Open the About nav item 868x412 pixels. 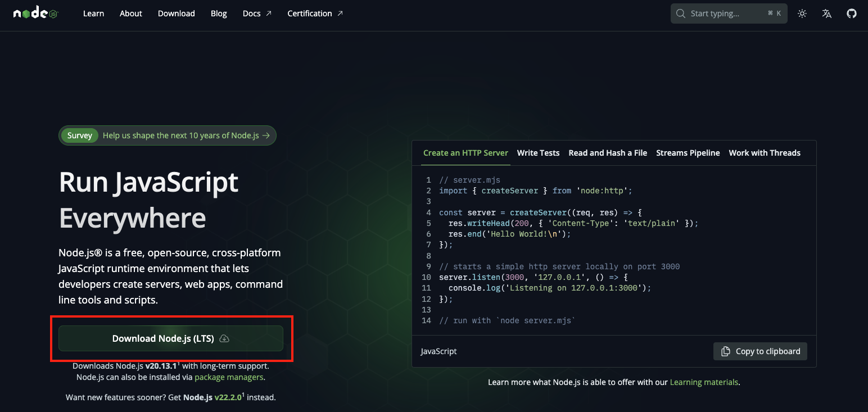point(131,13)
